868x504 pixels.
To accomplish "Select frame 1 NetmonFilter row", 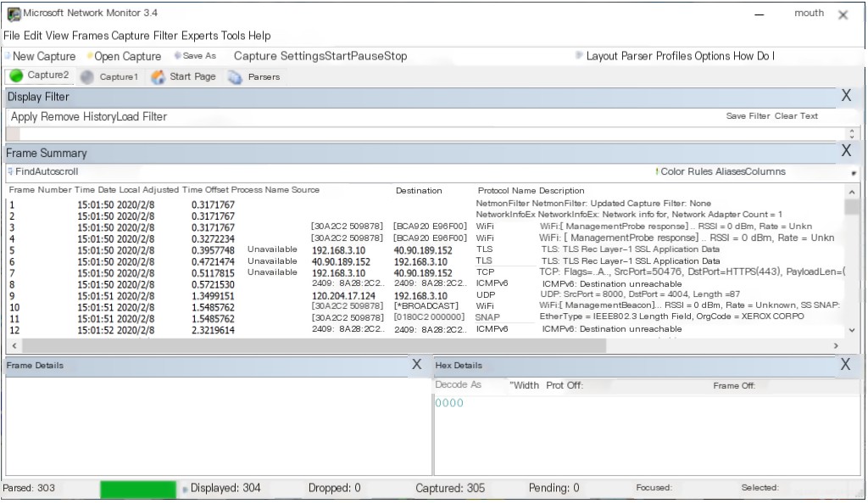I will 426,204.
